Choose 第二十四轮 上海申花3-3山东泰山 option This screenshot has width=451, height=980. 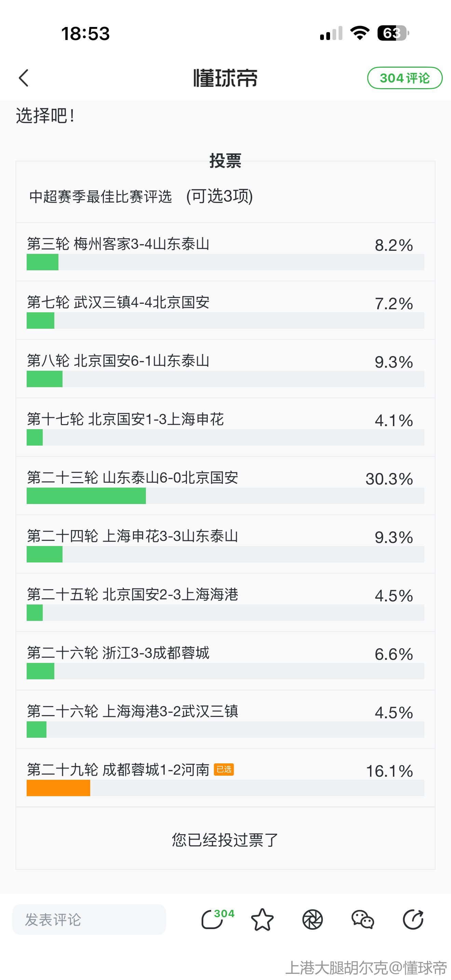click(132, 536)
